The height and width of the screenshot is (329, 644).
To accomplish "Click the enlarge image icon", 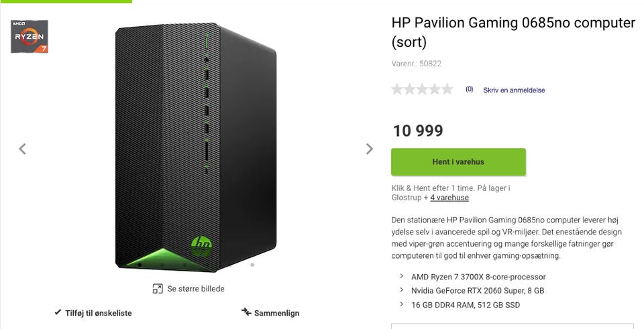I will pyautogui.click(x=158, y=289).
